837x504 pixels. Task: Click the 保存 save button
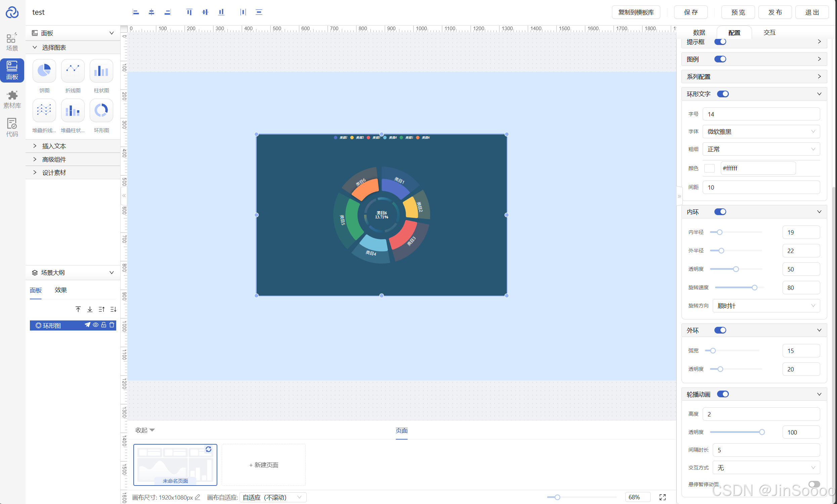(691, 12)
